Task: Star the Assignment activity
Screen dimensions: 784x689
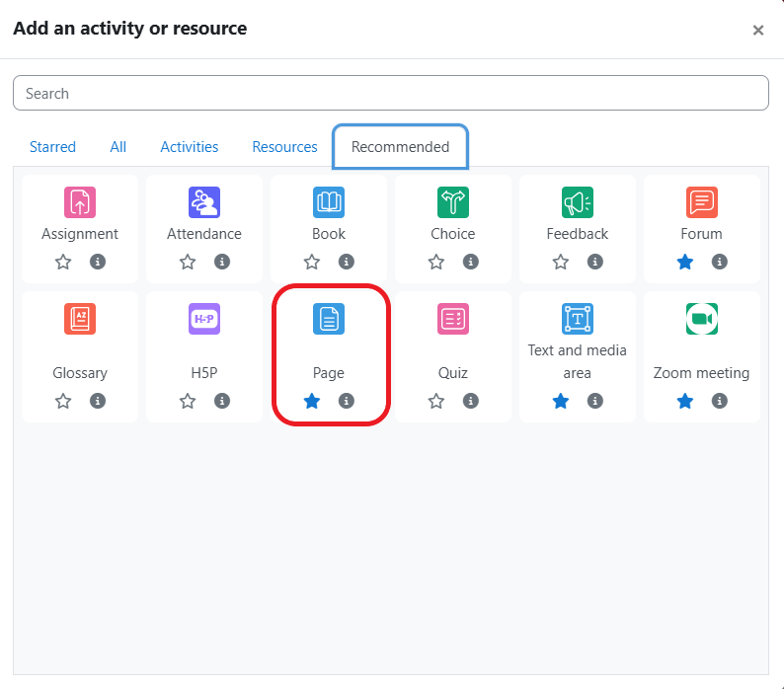Action: (x=63, y=262)
